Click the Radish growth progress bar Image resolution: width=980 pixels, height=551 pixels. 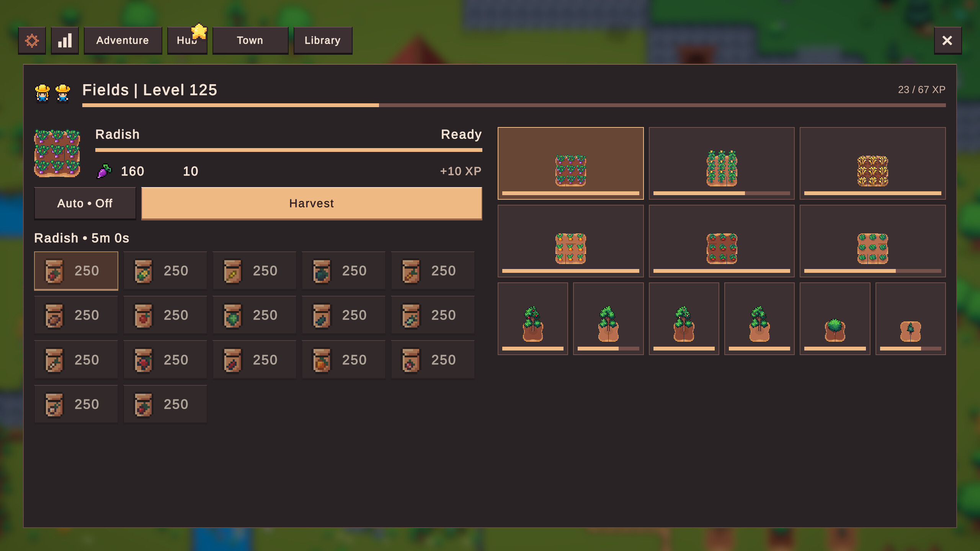click(x=289, y=150)
